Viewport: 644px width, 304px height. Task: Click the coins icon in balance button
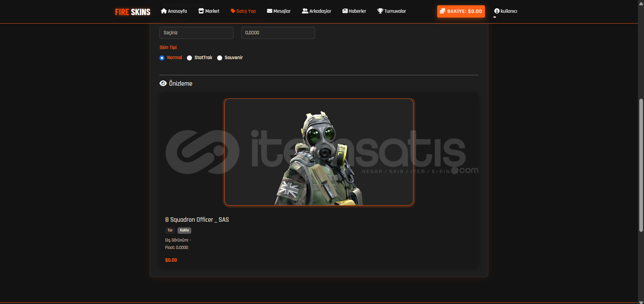tap(443, 11)
